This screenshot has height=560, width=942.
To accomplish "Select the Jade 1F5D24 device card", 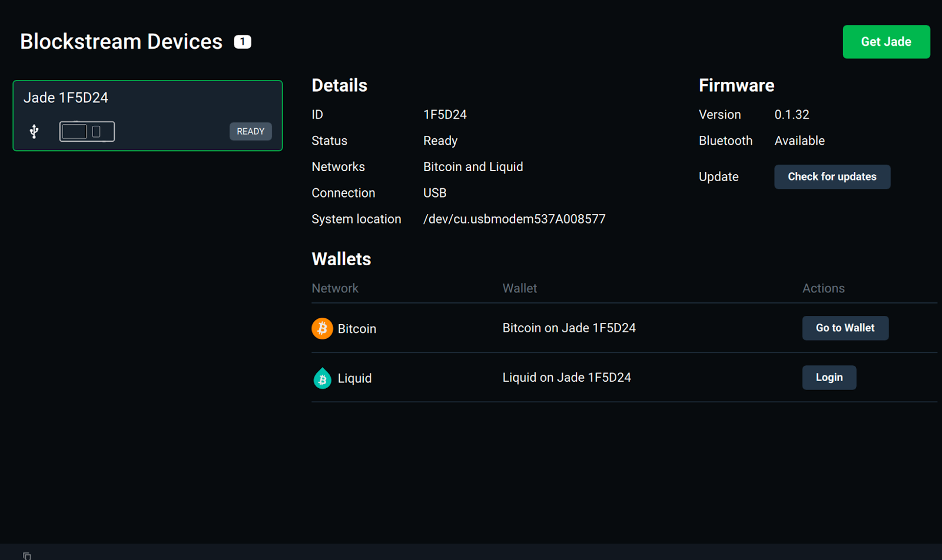I will pyautogui.click(x=148, y=116).
